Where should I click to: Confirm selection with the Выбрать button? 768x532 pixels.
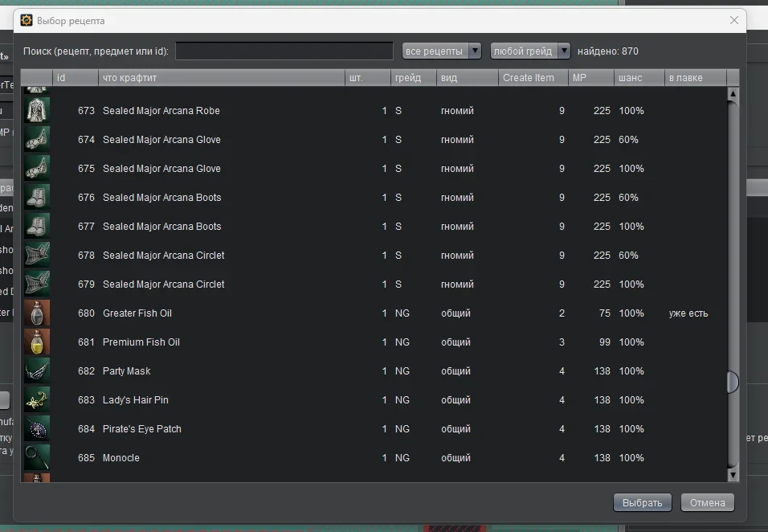[x=642, y=502]
